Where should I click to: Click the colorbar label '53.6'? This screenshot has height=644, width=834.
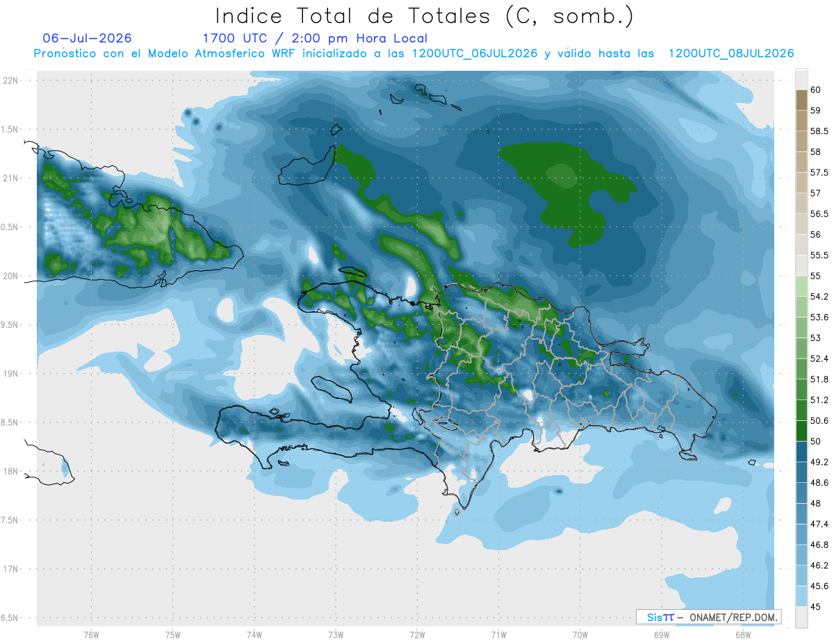820,317
